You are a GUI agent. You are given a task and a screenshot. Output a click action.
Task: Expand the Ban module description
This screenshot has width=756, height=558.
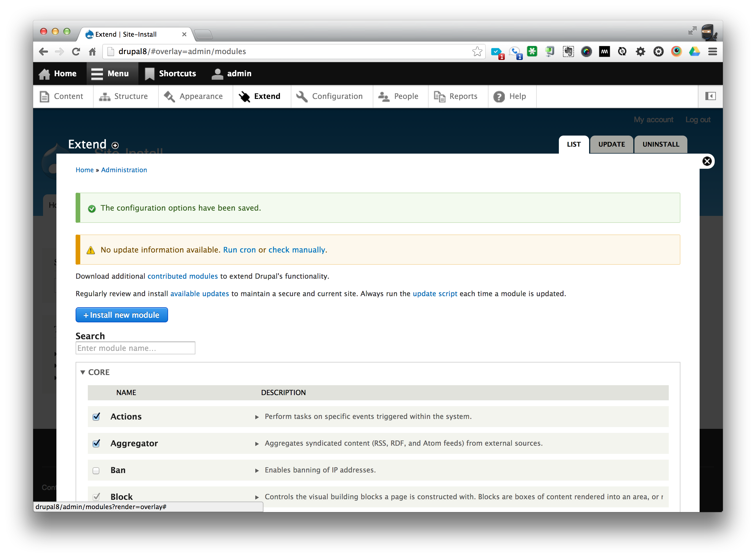[257, 470]
